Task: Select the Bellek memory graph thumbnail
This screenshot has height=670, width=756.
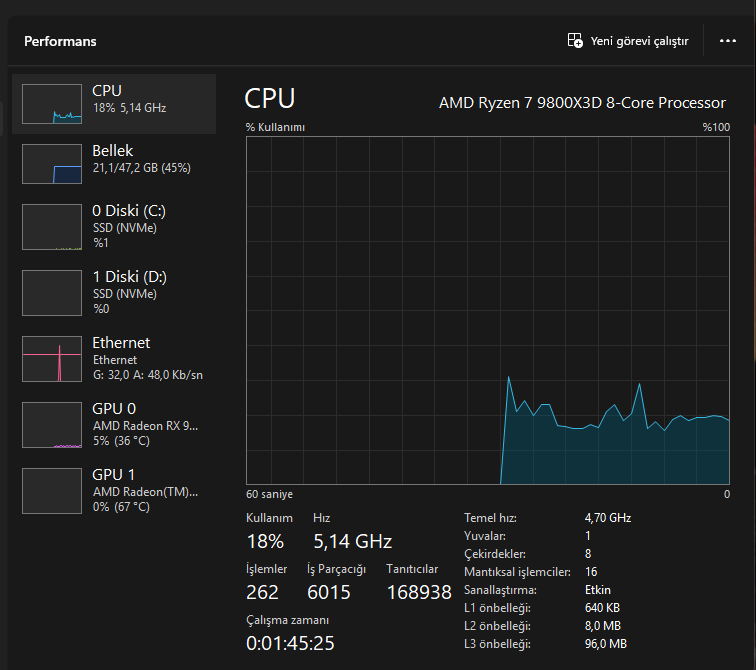Action: click(52, 164)
